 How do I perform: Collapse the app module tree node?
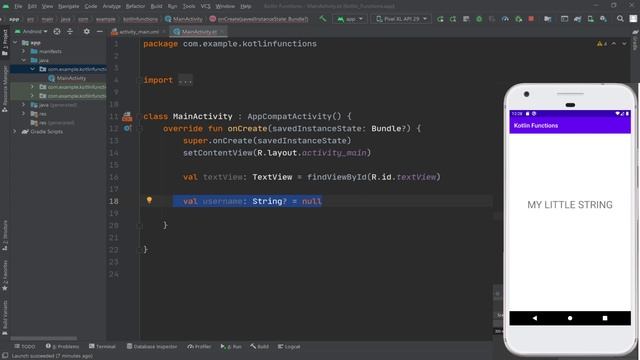pos(15,42)
